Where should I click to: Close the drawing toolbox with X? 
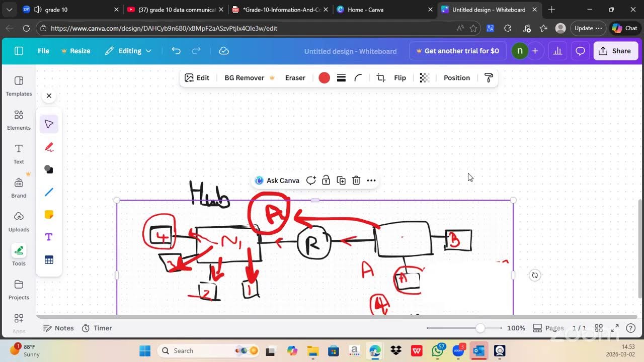49,96
